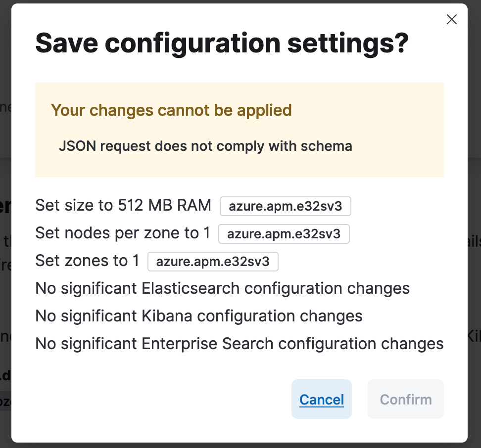Close the dialog with the X icon
481x448 pixels.
coord(451,19)
